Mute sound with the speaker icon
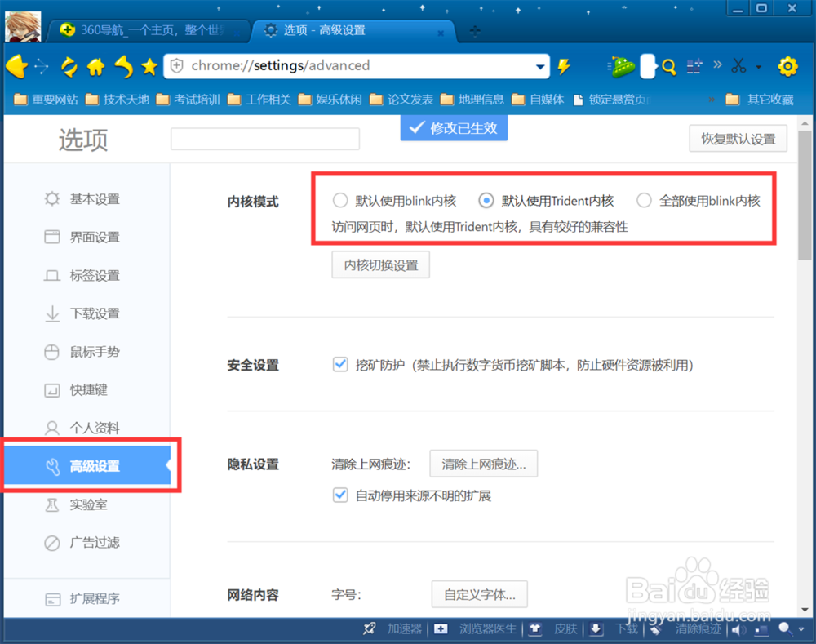The width and height of the screenshot is (816, 644). point(738,630)
